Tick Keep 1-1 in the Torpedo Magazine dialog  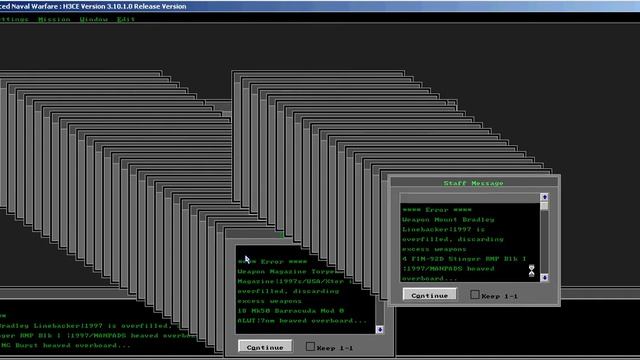click(x=310, y=347)
